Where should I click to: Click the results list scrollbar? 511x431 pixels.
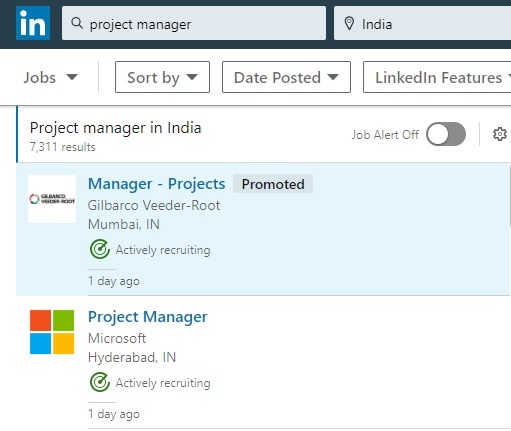(510, 197)
